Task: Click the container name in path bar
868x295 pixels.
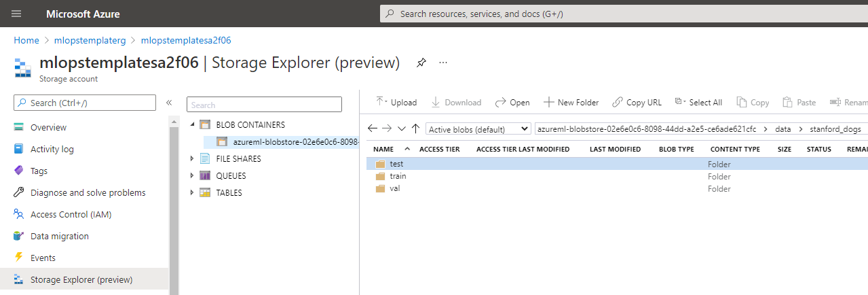Action: click(646, 128)
